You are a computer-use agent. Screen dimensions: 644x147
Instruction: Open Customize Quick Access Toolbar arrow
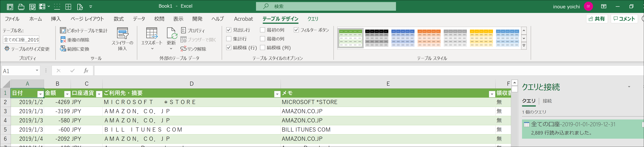coord(91,7)
